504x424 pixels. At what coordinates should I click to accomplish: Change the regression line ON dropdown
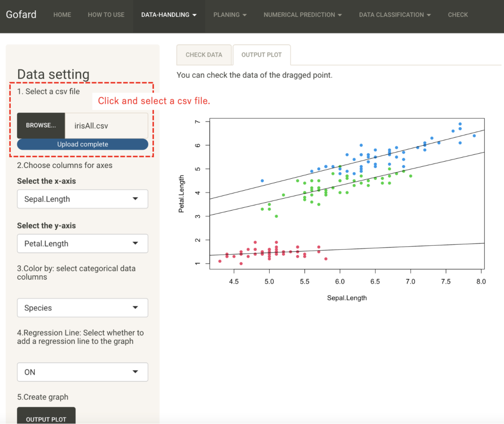(83, 372)
